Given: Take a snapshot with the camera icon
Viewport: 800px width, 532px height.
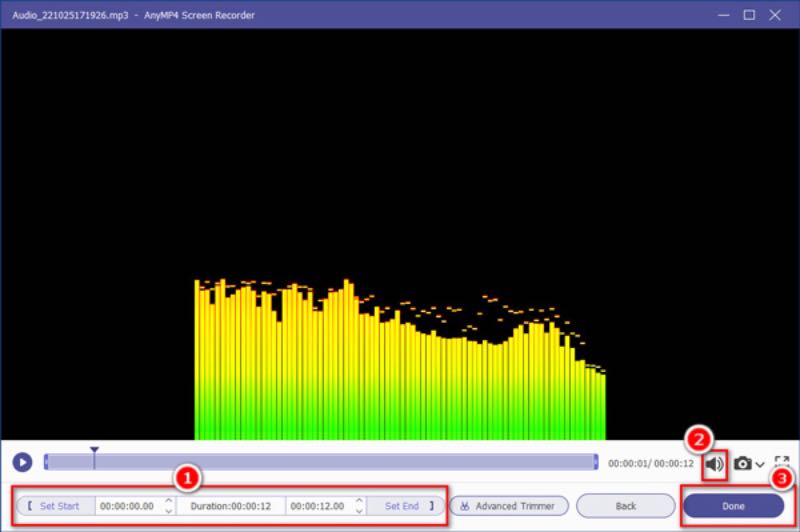Looking at the screenshot, I should (743, 463).
